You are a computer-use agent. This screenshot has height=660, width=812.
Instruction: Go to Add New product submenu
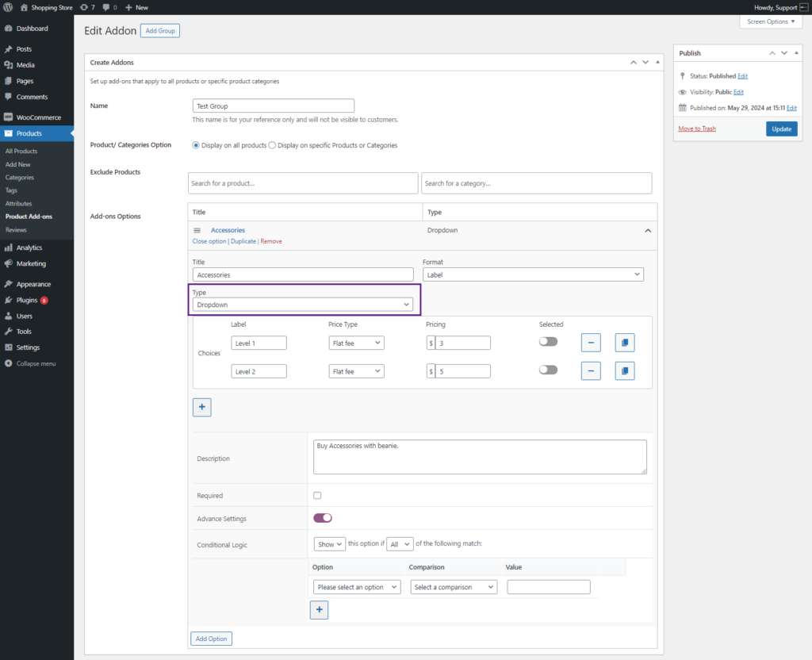click(17, 164)
